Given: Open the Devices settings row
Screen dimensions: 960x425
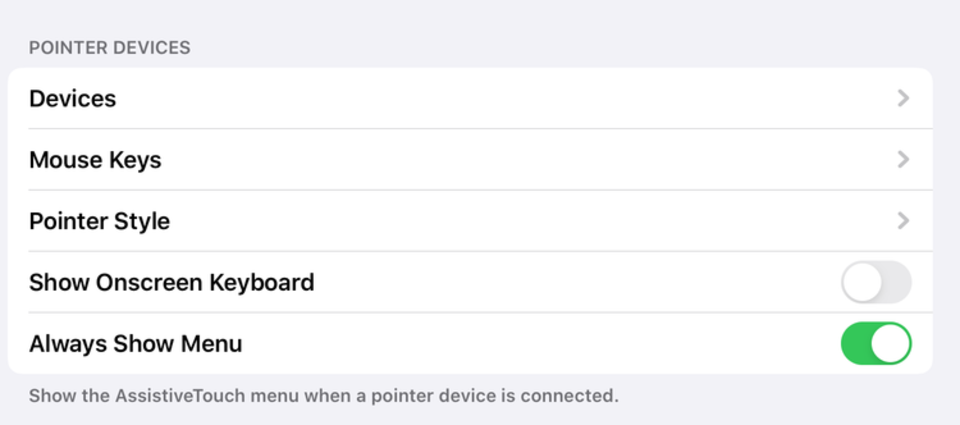Looking at the screenshot, I should (470, 98).
